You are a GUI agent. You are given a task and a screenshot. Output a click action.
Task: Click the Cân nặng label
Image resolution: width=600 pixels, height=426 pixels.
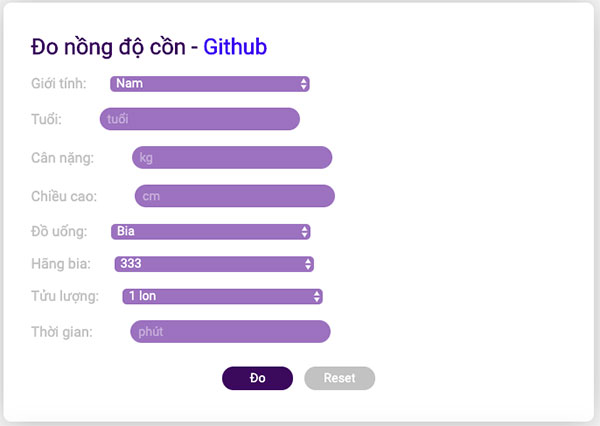62,158
